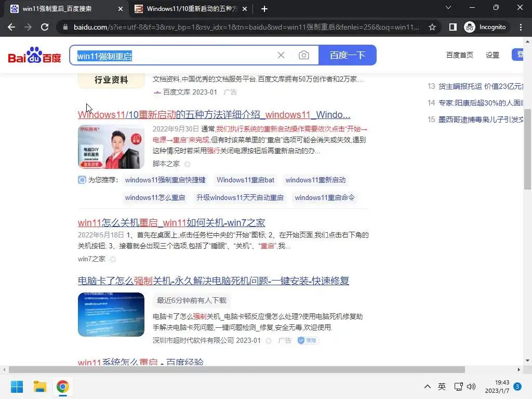Close the win11强制重启 百度搜索 tab
The image size is (532, 399).
(x=121, y=9)
